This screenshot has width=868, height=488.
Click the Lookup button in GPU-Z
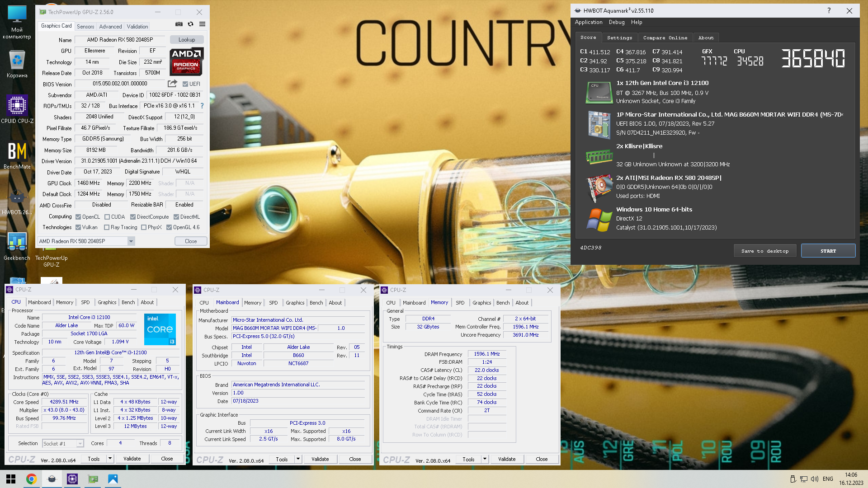click(187, 40)
